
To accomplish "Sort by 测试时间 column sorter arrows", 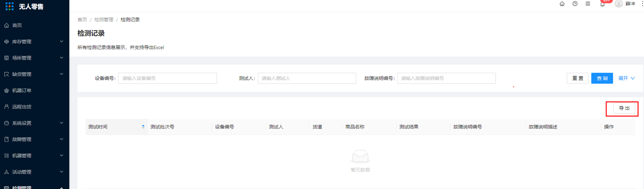I will coord(143,127).
